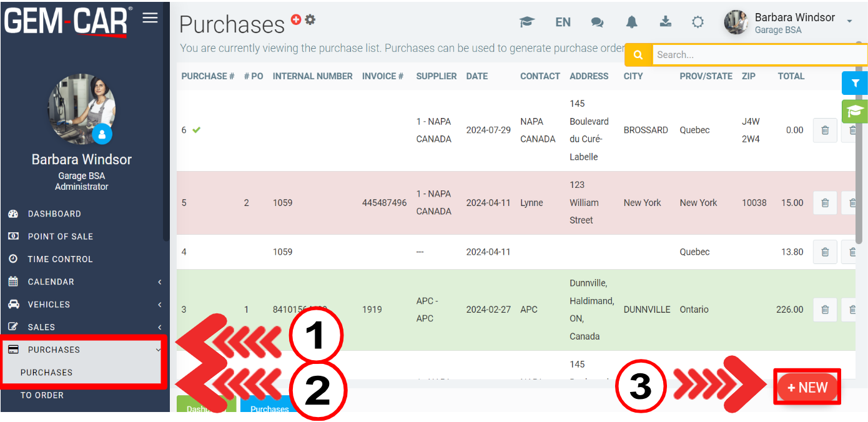Click the yellow search magnifier button
Viewport: 868px width, 422px height.
pos(638,55)
